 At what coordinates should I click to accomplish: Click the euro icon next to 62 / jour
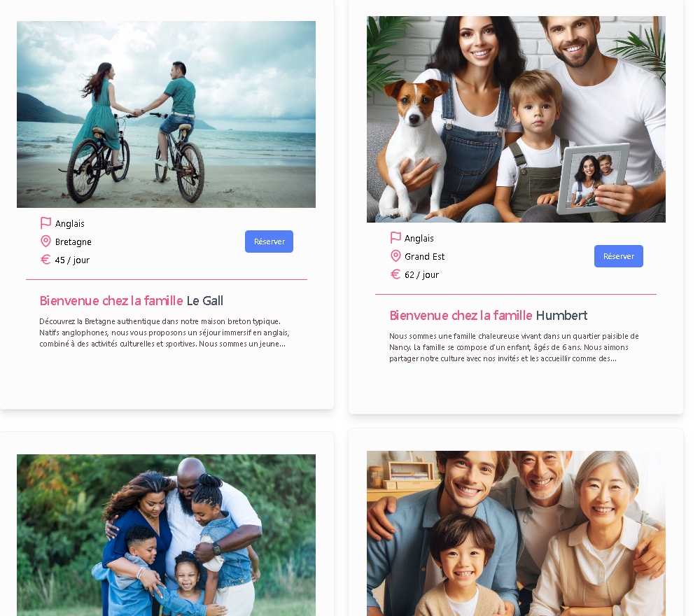(395, 274)
